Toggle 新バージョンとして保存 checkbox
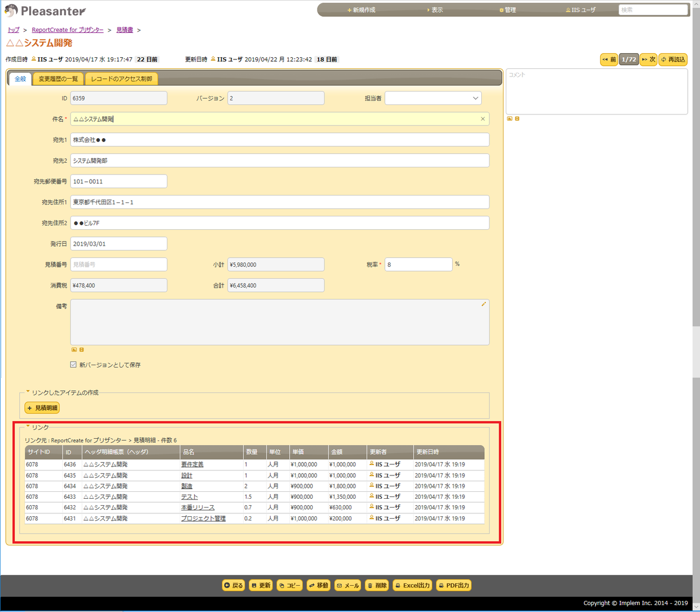The image size is (700, 612). click(x=73, y=365)
